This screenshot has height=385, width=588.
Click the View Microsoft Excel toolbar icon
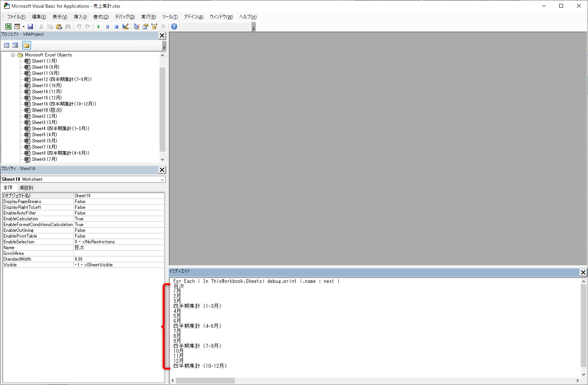tap(8, 26)
